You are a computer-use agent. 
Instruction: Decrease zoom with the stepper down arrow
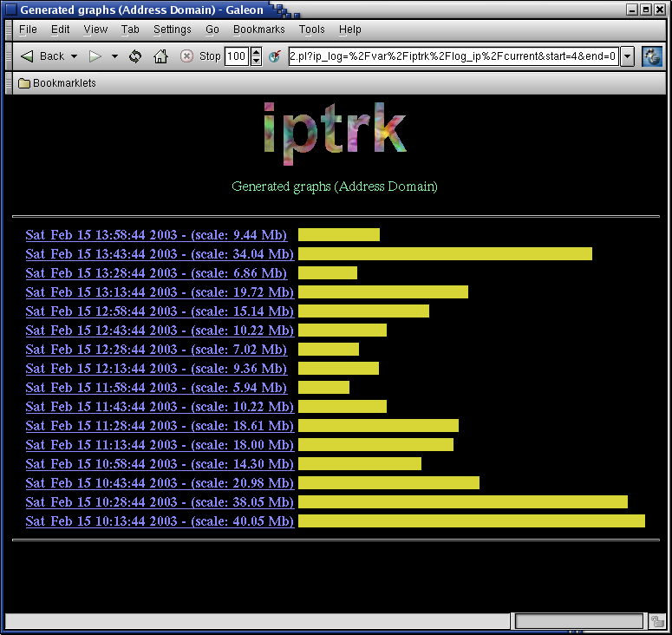point(256,61)
